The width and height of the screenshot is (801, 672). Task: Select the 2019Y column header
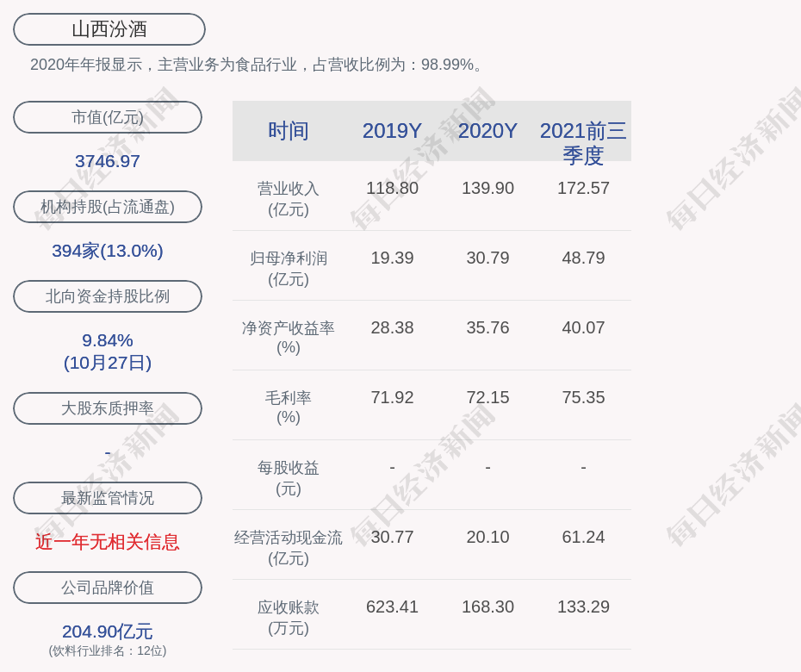392,131
